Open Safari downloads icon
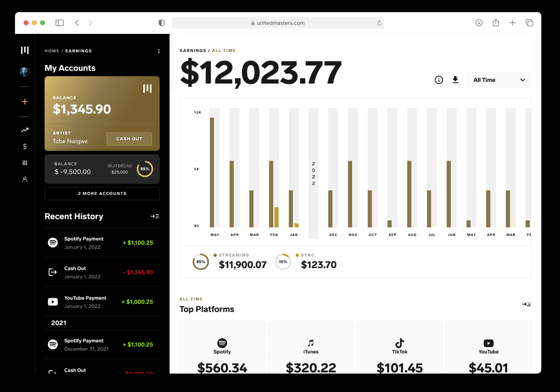 tap(479, 23)
